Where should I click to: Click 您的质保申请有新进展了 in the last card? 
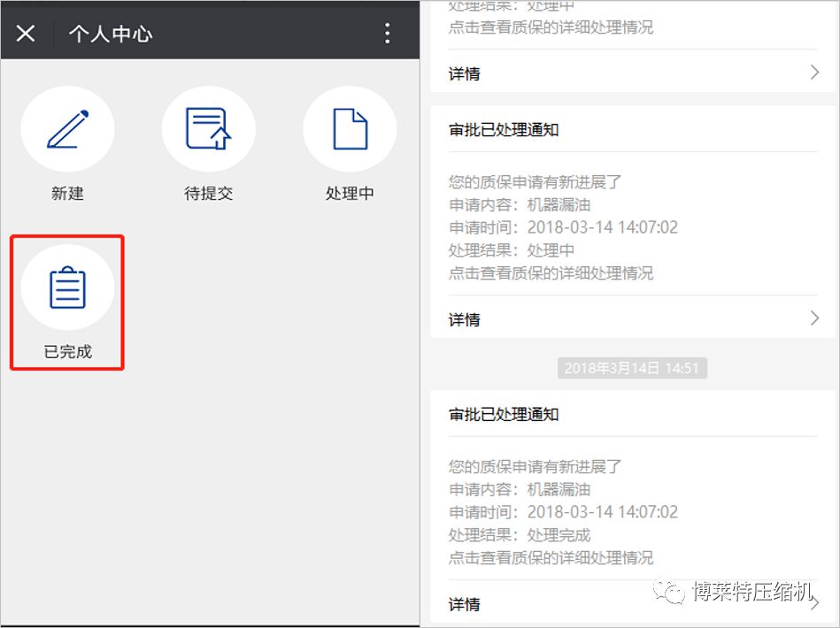click(x=535, y=467)
